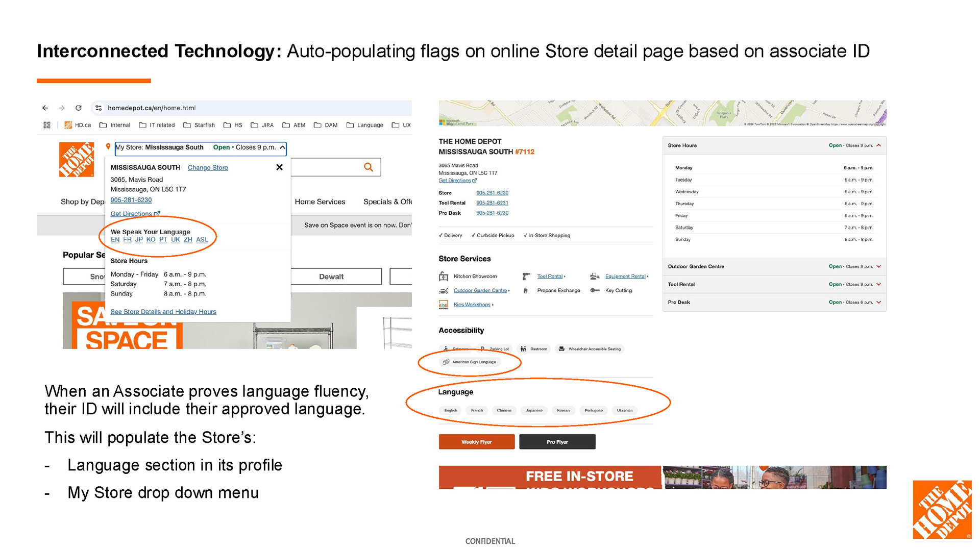Viewport: 980px width, 551px height.
Task: Click the ZH language link
Action: click(x=188, y=240)
